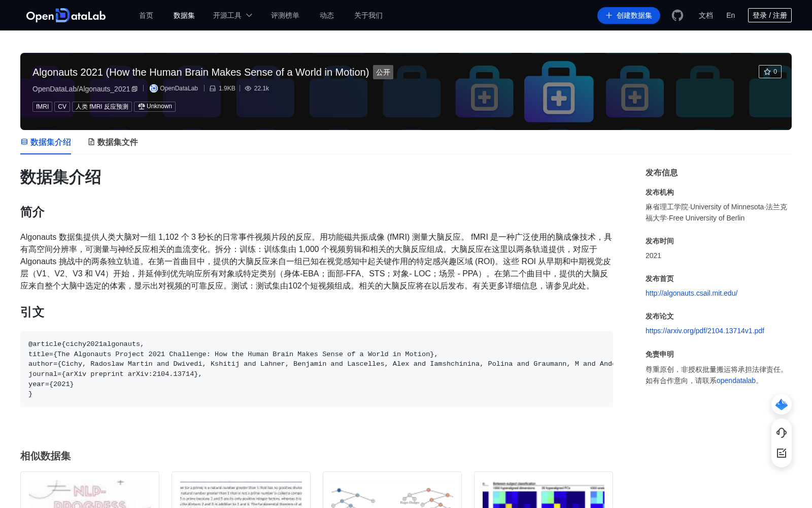Copy dataset path OpenDataLab/Algonauts_2021 icon
The width and height of the screenshot is (812, 508).
coord(134,89)
